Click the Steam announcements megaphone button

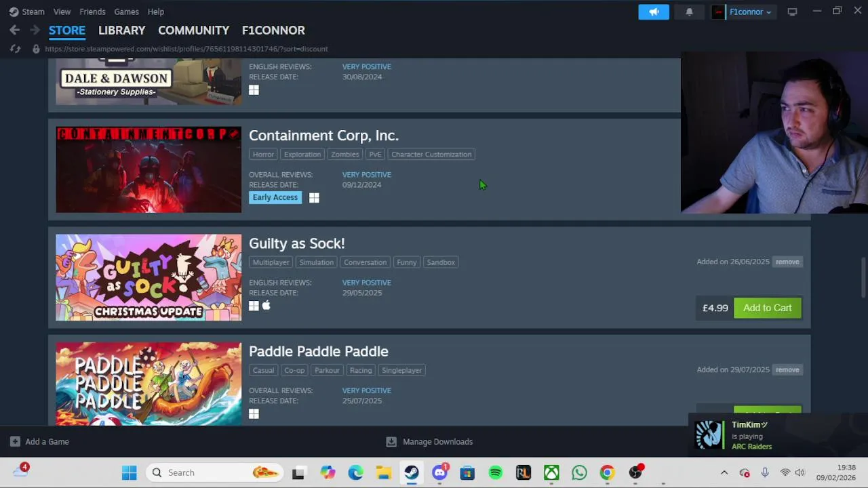click(x=654, y=12)
